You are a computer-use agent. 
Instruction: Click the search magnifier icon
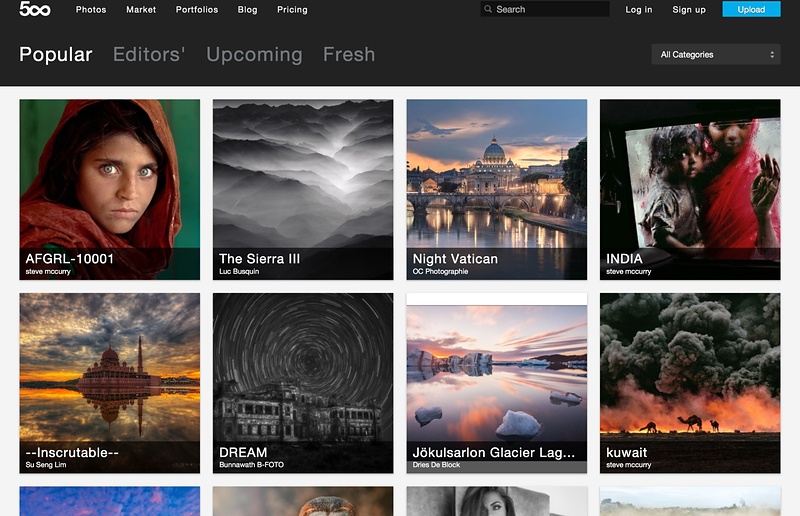[488, 9]
